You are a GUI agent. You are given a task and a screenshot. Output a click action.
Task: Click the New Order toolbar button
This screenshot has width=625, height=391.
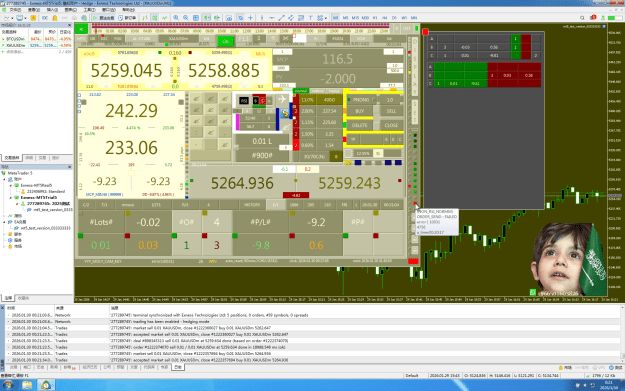[128, 18]
